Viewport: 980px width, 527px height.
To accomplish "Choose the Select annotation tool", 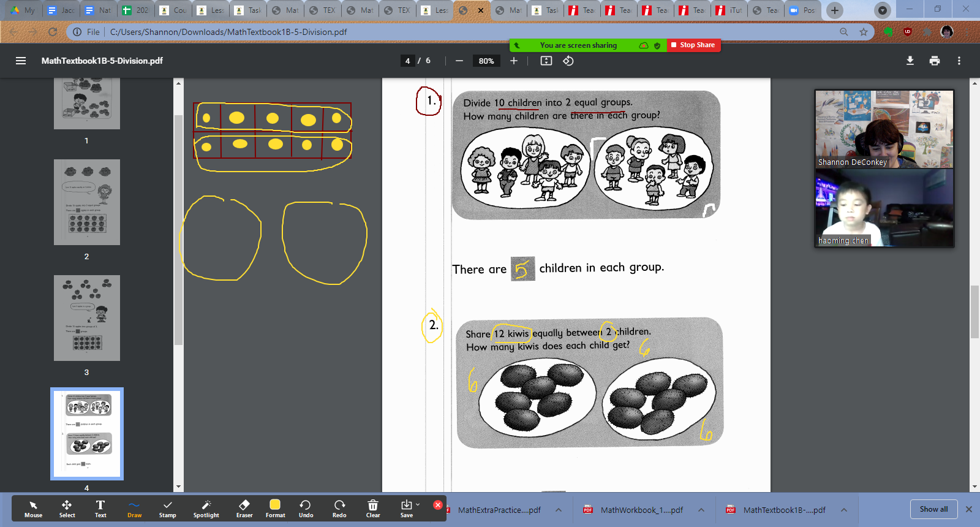I will (67, 509).
